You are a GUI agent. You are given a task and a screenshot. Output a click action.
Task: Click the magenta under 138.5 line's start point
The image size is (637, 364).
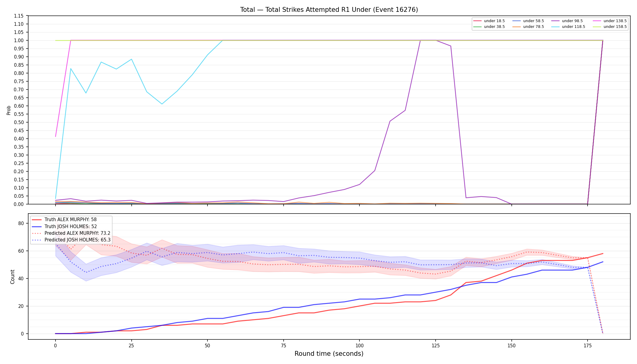pyautogui.click(x=56, y=136)
